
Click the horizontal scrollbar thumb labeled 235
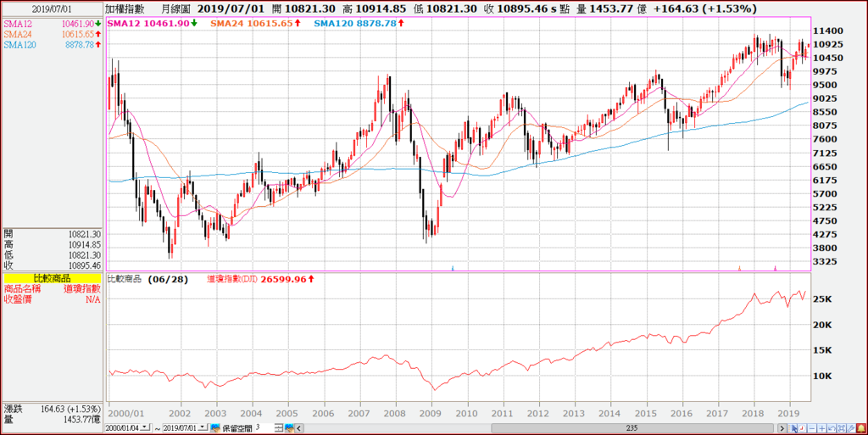(632, 428)
